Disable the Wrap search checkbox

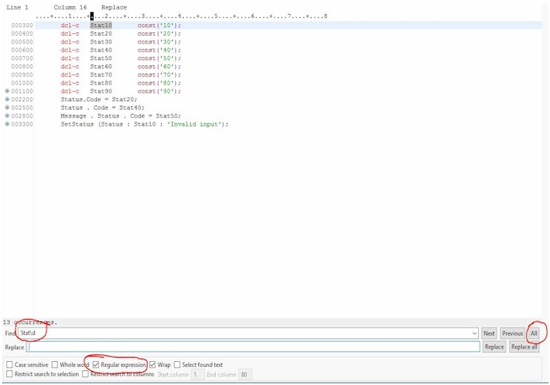(152, 365)
